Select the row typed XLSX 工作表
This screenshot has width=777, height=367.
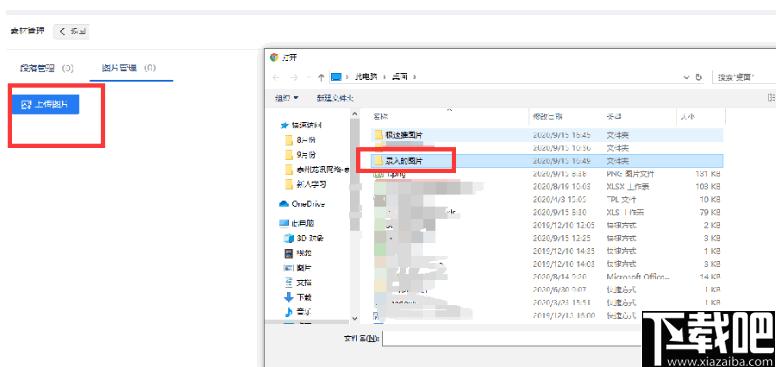[x=548, y=187]
